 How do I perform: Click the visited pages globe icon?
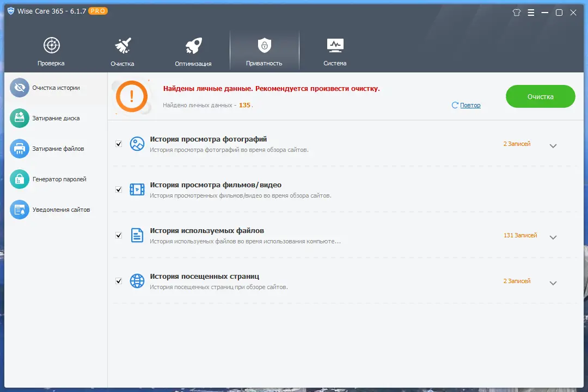[137, 281]
